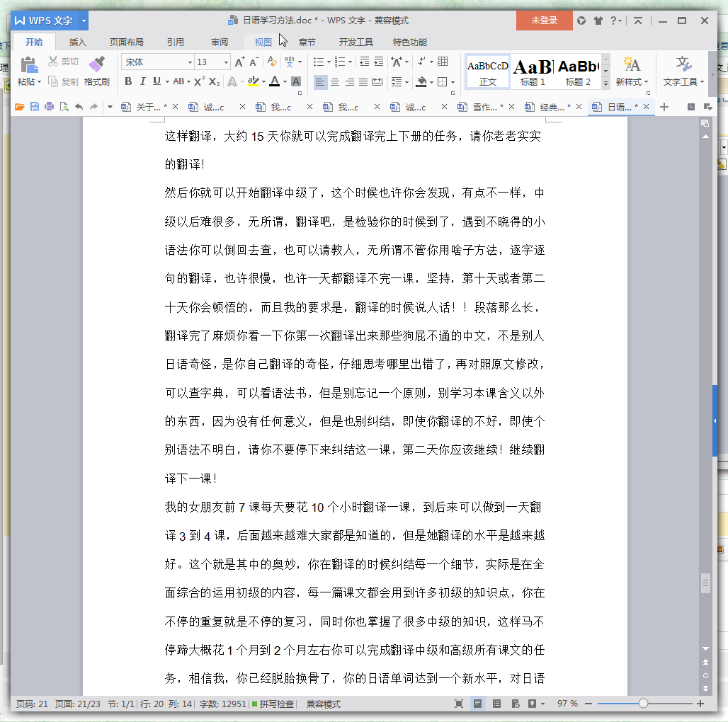
Task: Open the numbered list style dropdown arrow
Action: point(350,62)
